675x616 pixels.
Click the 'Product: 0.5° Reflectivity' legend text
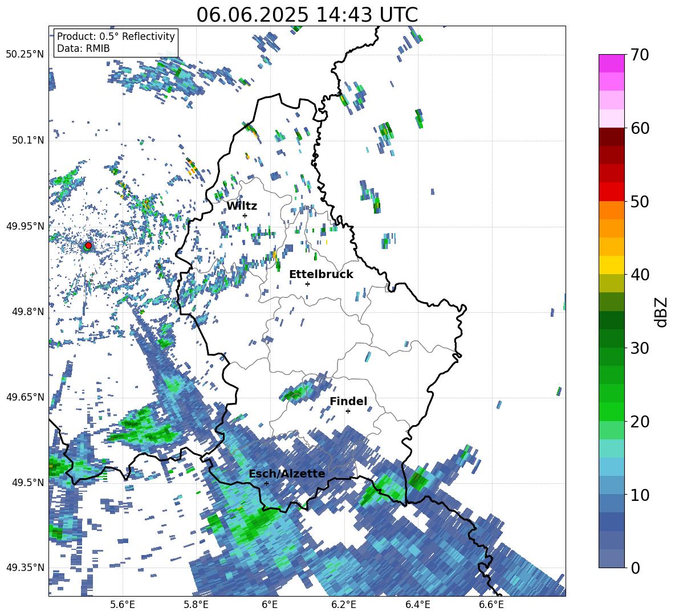116,36
